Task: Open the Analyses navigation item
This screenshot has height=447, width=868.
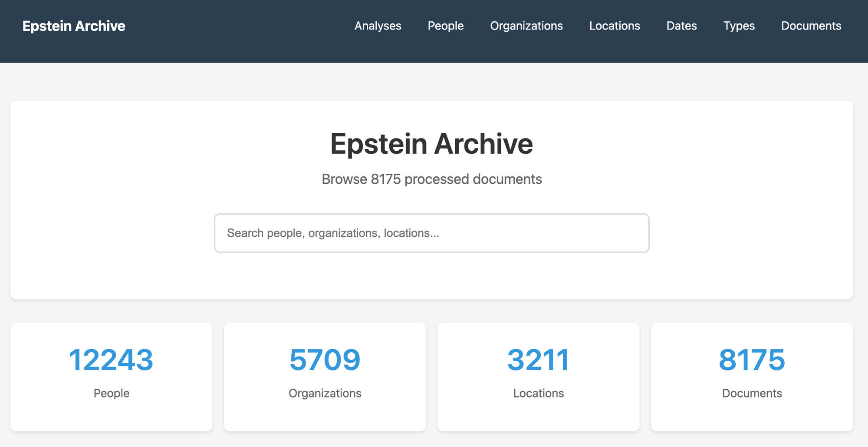Action: 378,26
